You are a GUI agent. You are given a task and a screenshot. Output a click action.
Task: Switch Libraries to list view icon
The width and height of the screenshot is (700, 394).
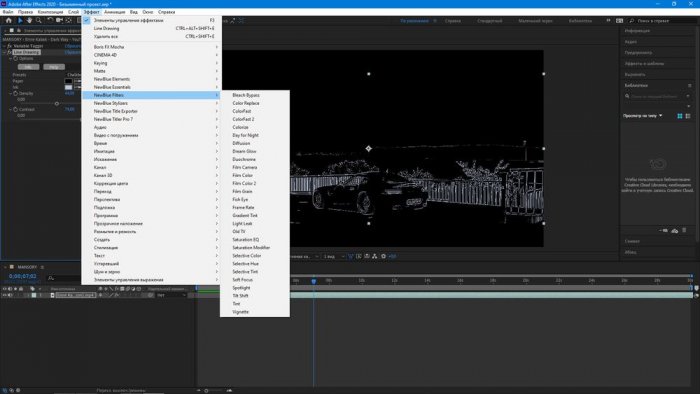[688, 116]
